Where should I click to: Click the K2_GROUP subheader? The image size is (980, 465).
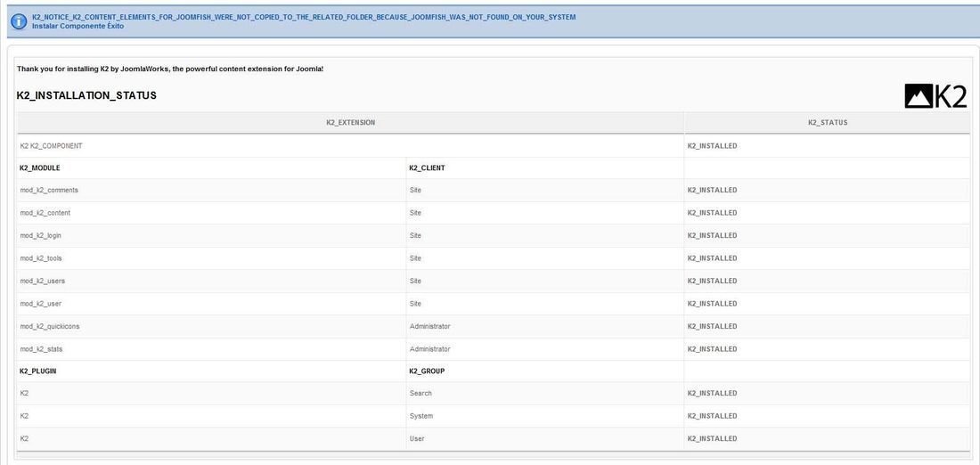[427, 371]
